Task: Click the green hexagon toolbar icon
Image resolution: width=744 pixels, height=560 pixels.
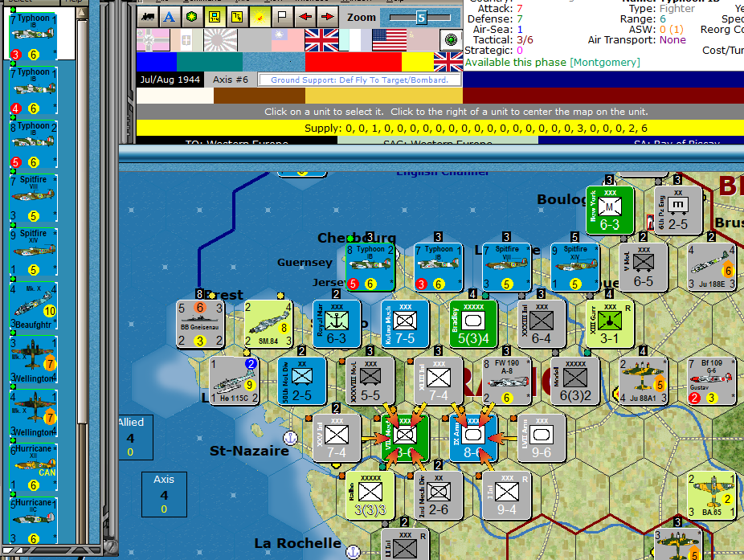Action: 192,17
